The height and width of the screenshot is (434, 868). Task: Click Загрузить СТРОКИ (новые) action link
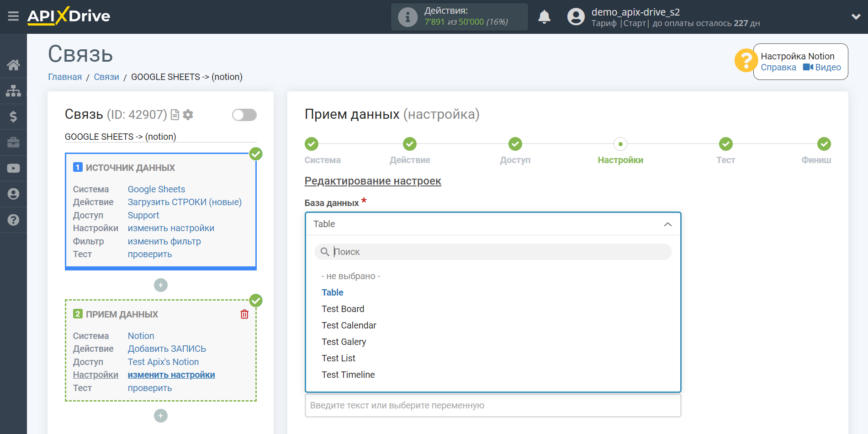point(185,202)
